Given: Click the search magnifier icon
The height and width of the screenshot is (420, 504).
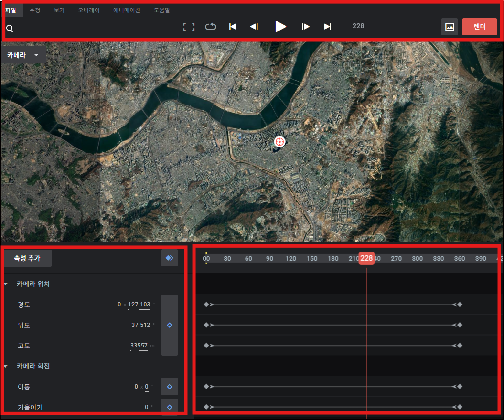Looking at the screenshot, I should 10,29.
